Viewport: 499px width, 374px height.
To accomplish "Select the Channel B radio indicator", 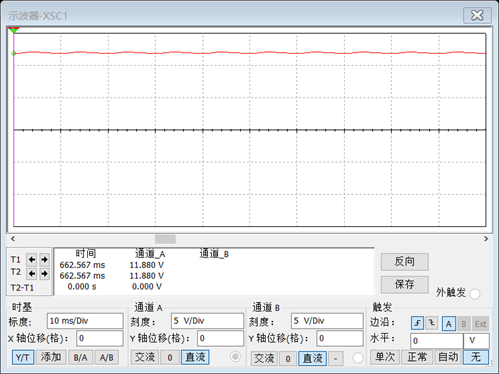I will click(x=358, y=358).
